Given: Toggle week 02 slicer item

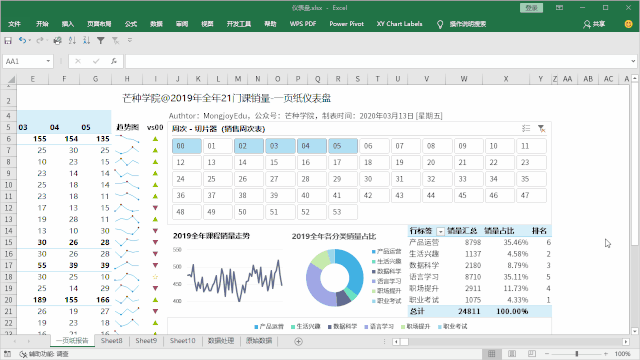Looking at the screenshot, I should [x=249, y=146].
